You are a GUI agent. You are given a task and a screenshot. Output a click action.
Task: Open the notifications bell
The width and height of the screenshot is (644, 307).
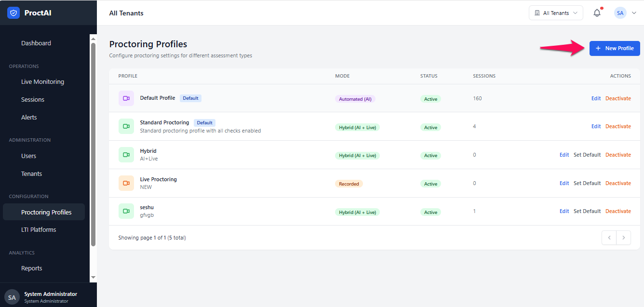pos(597,13)
